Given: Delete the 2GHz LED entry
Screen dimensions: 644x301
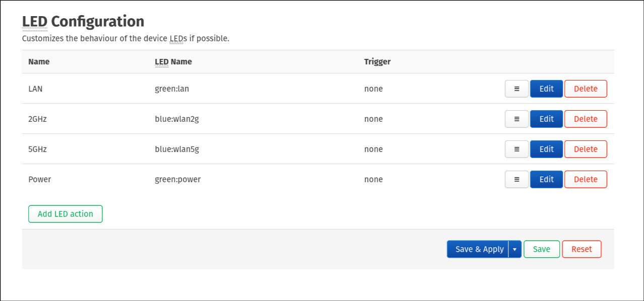Looking at the screenshot, I should click(x=586, y=119).
